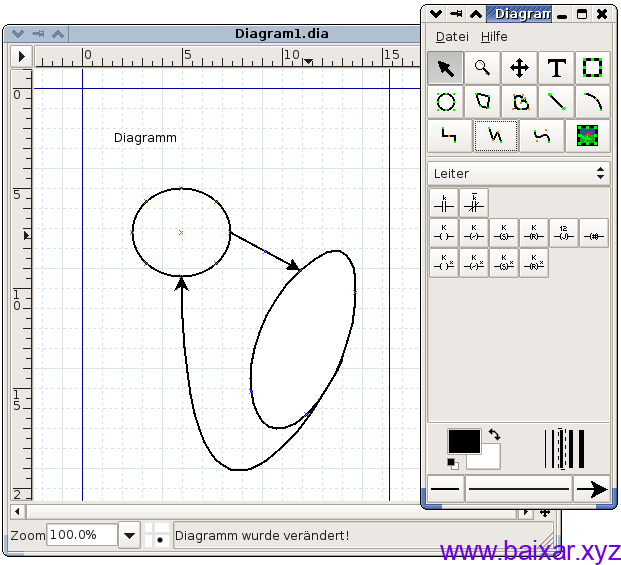Click the diagram menu arrow by ruler

pos(22,56)
